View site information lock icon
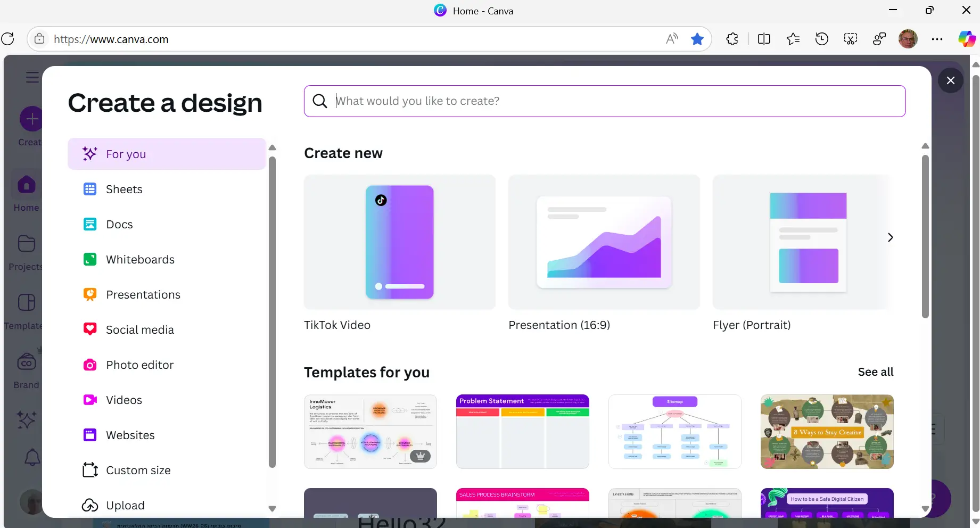980x528 pixels. [x=39, y=39]
